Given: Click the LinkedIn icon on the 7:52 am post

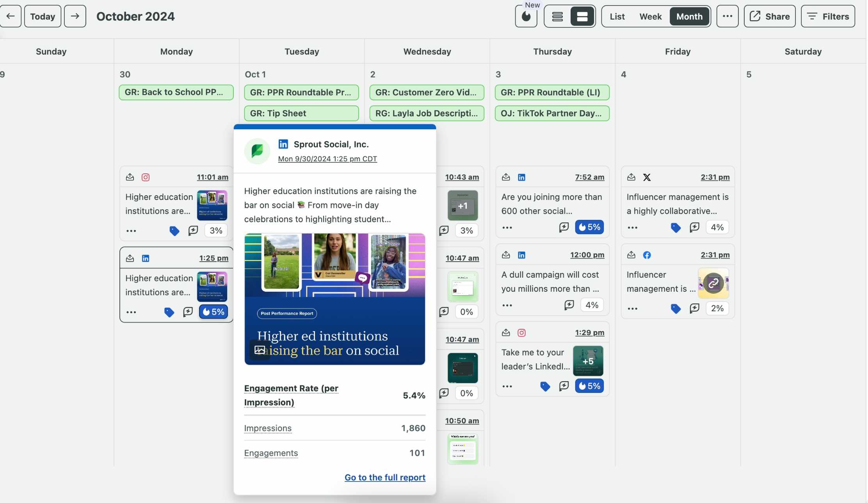Looking at the screenshot, I should point(521,177).
